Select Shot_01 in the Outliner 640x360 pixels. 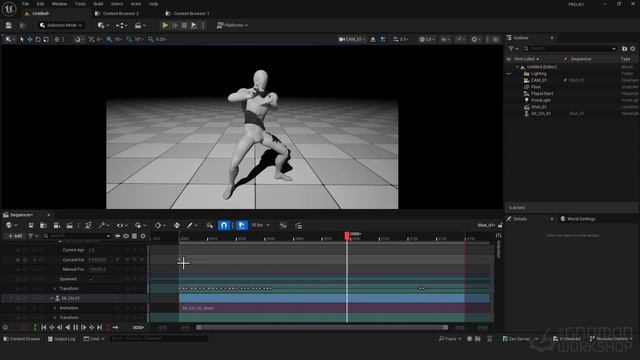click(539, 107)
